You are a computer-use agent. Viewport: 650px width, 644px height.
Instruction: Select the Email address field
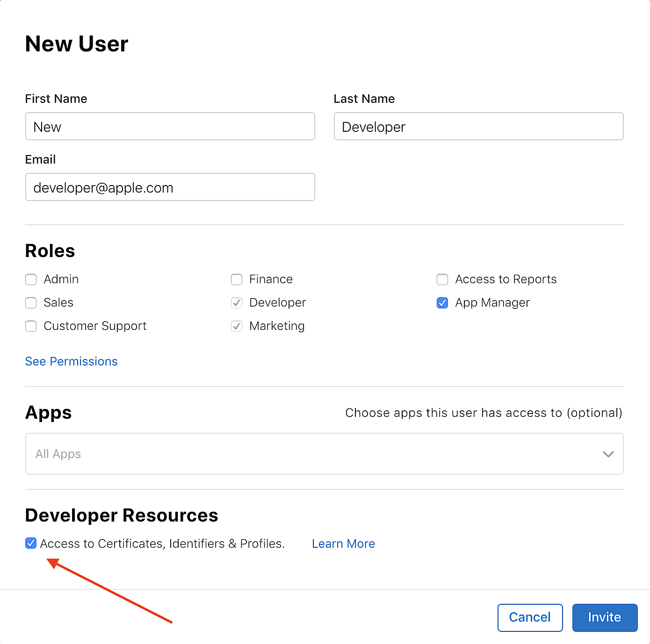(170, 187)
